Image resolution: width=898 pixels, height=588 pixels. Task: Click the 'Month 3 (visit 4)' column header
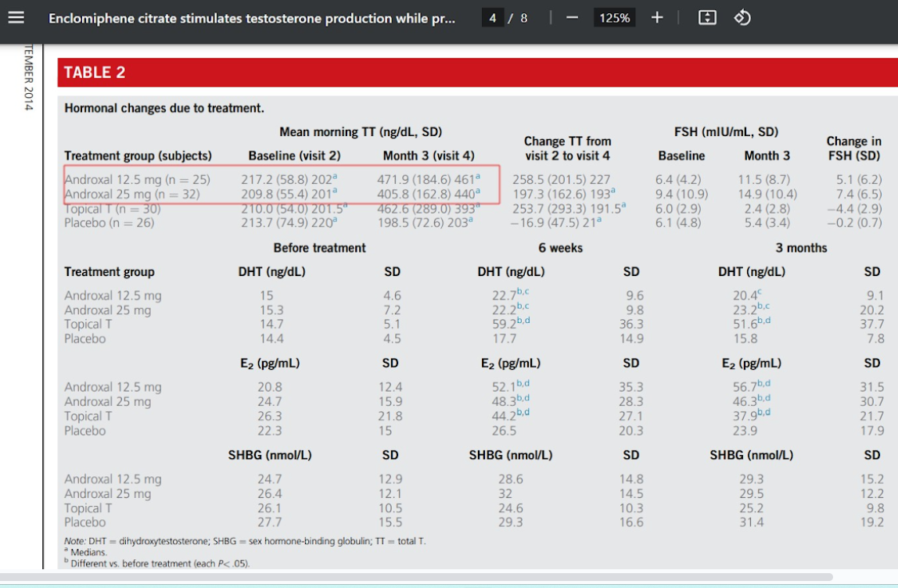click(x=429, y=156)
